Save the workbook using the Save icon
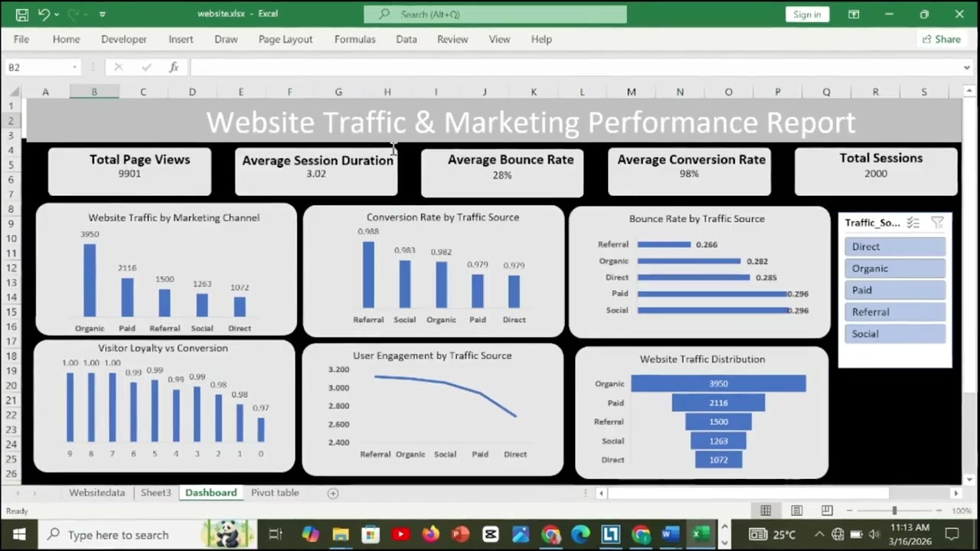 [21, 14]
